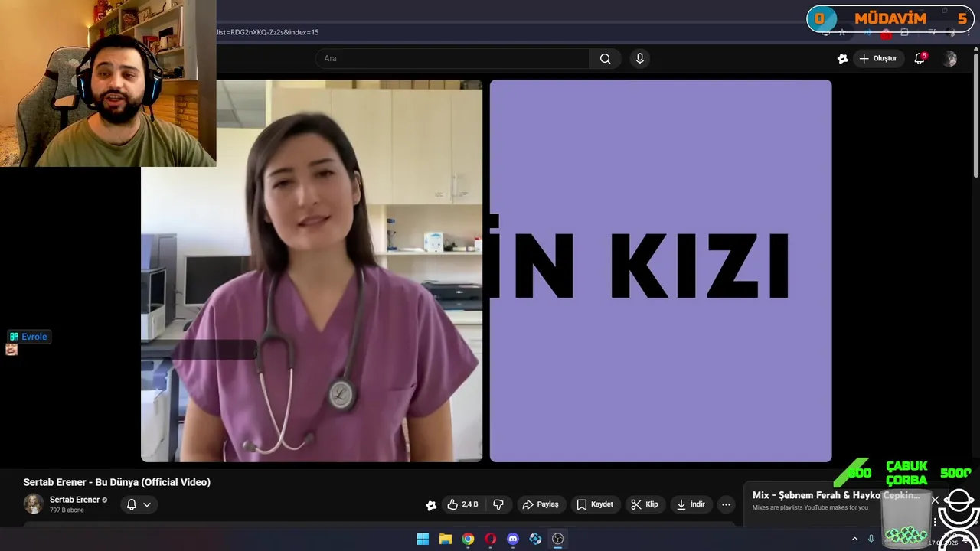Click the YouTube search magnifier button
980x551 pixels.
605,58
